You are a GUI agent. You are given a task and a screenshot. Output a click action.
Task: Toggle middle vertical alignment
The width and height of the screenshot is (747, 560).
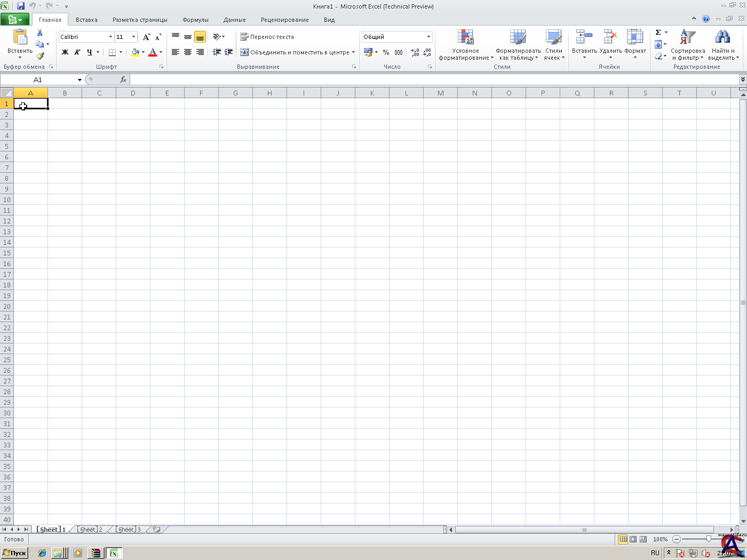tap(188, 37)
